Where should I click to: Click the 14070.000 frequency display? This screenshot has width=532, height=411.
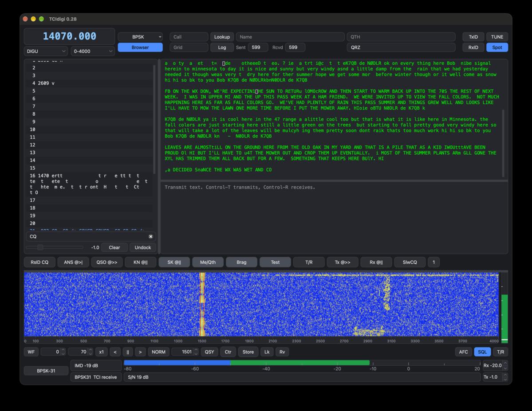pos(69,36)
